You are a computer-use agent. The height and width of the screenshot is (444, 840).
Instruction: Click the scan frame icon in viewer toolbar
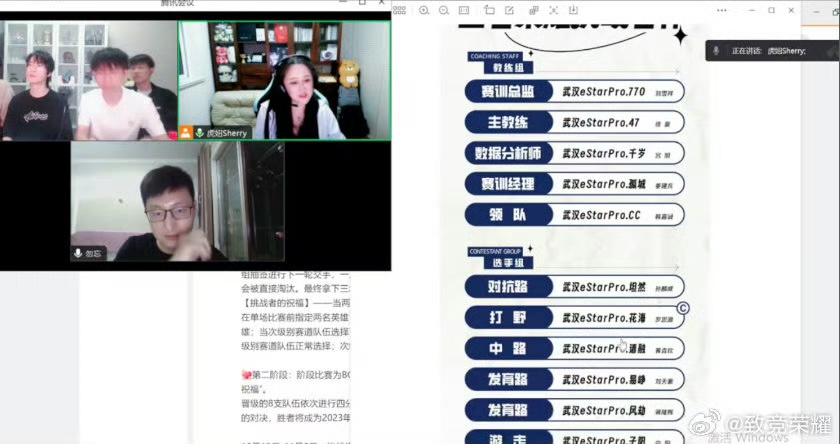(553, 10)
